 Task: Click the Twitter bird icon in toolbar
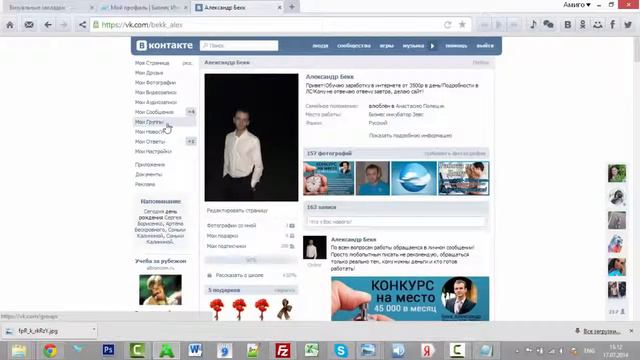pos(628,25)
